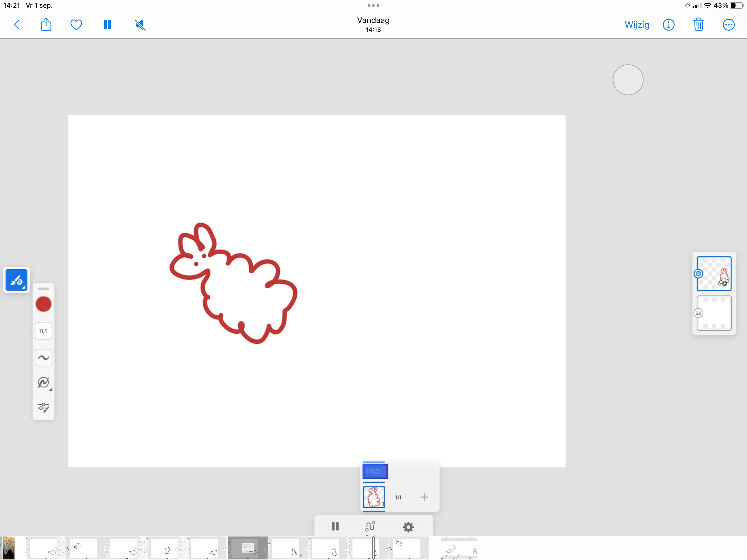
Task: Tap the Wijzig edit button
Action: tap(637, 25)
